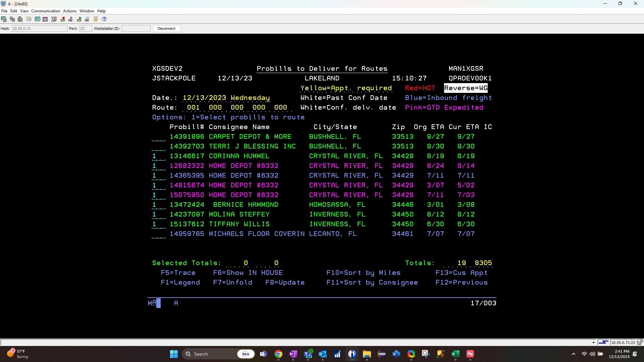This screenshot has width=644, height=362.
Task: Click the Paste clipboard toolbar icon
Action: [x=20, y=19]
